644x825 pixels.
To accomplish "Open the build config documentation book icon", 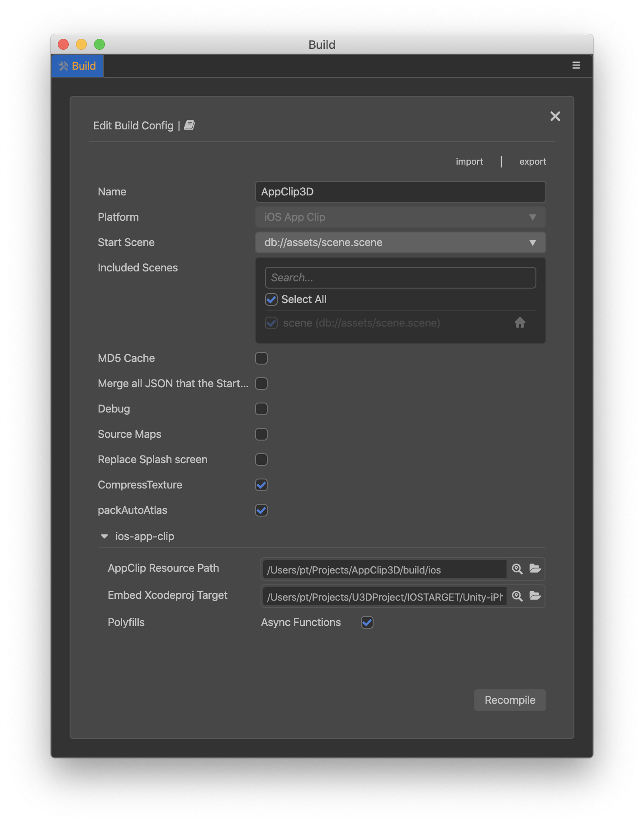I will pos(189,125).
